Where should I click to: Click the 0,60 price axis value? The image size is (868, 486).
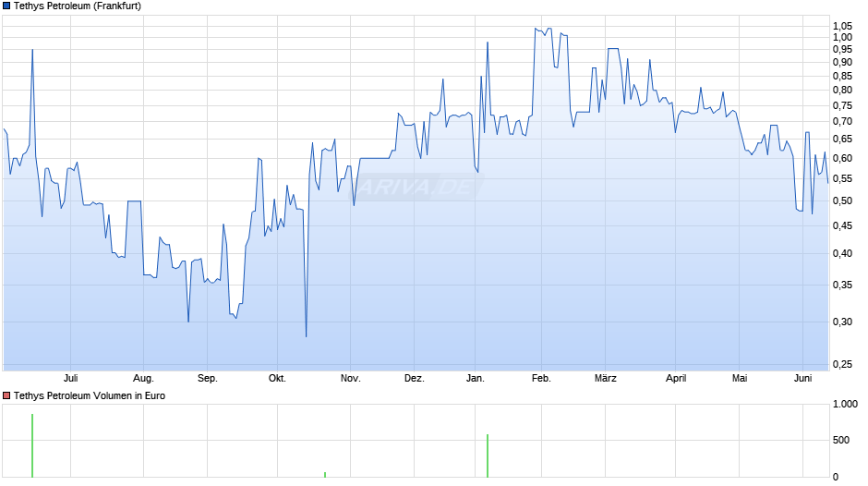[x=842, y=158]
